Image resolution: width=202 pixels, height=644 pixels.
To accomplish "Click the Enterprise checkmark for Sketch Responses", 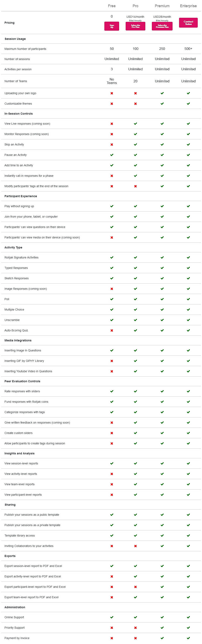I will pos(188,278).
